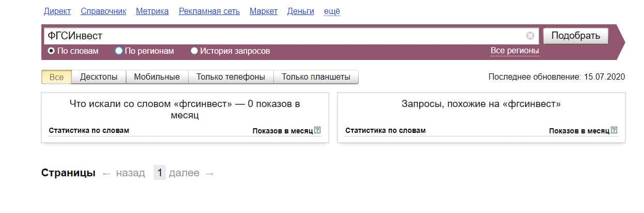Viewport: 644px width, 213px height.
Task: Go to next page via "далее"
Action: coord(184,173)
